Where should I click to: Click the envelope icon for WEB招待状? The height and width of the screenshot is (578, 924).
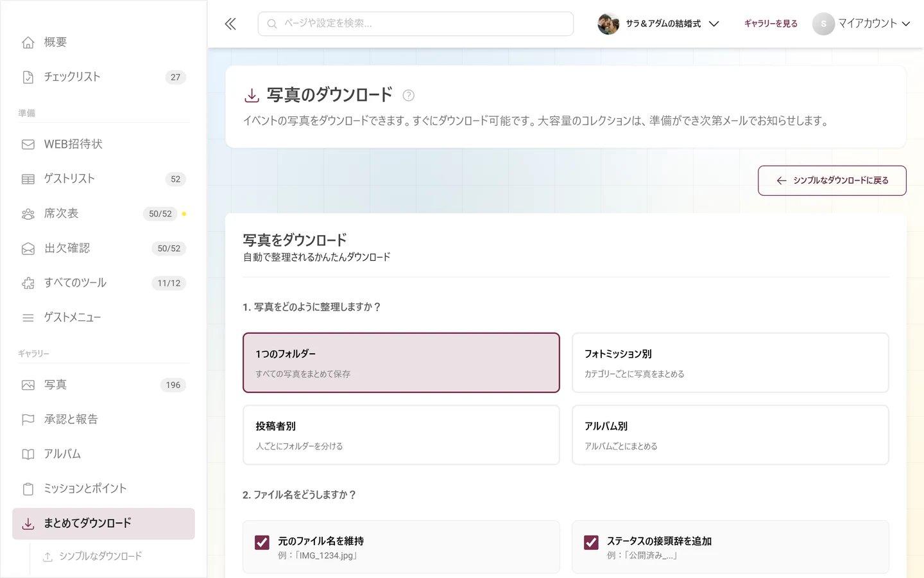[x=28, y=144]
